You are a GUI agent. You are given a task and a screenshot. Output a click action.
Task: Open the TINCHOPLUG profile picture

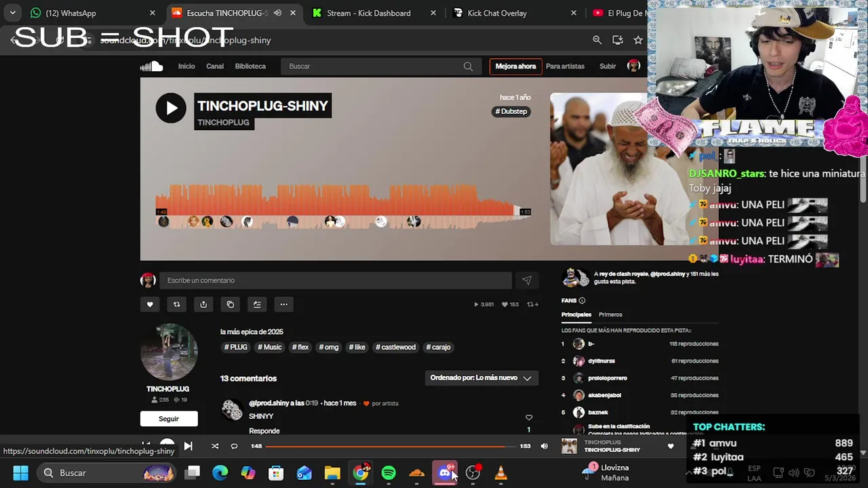point(169,352)
